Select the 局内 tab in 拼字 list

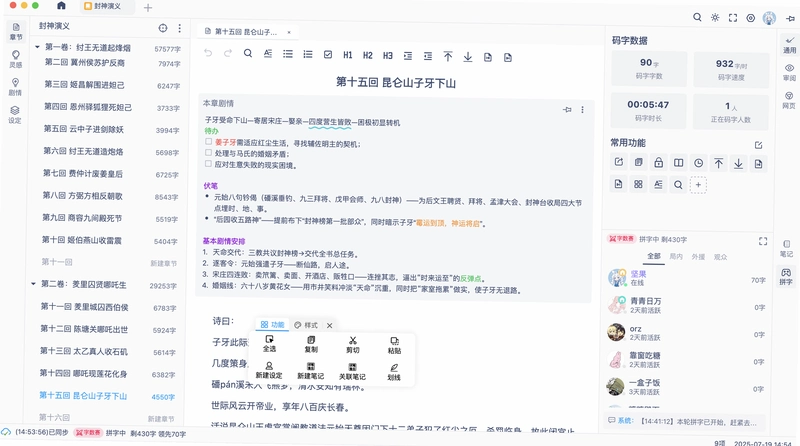(x=676, y=257)
